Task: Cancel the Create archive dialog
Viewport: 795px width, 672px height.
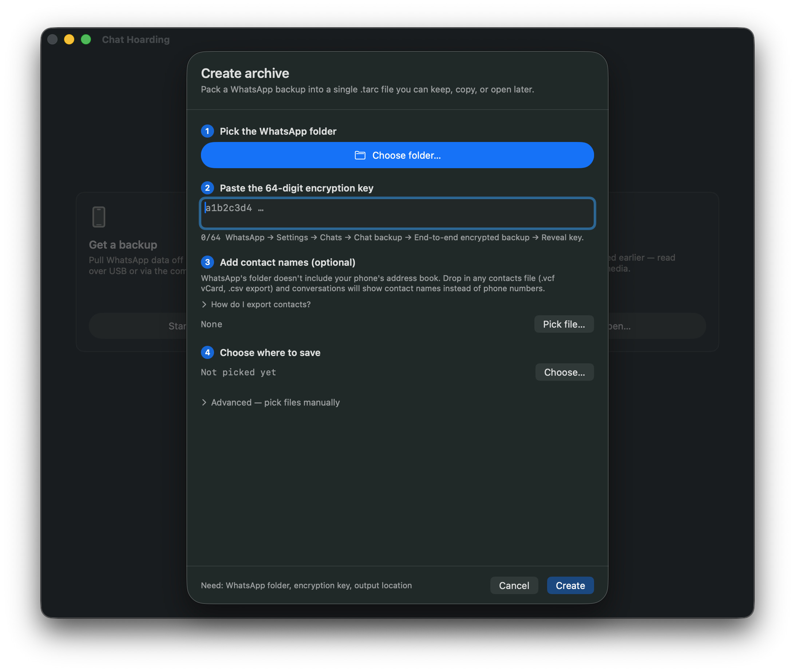Action: 514,585
